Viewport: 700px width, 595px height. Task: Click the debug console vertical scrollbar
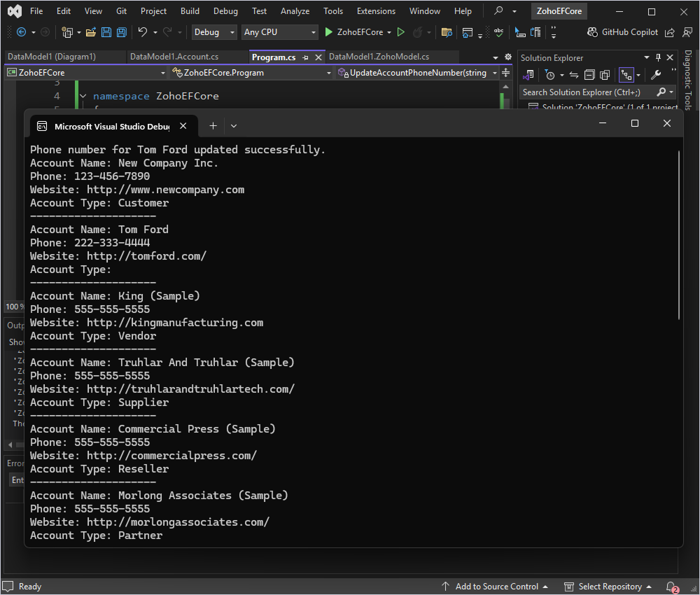click(x=679, y=234)
